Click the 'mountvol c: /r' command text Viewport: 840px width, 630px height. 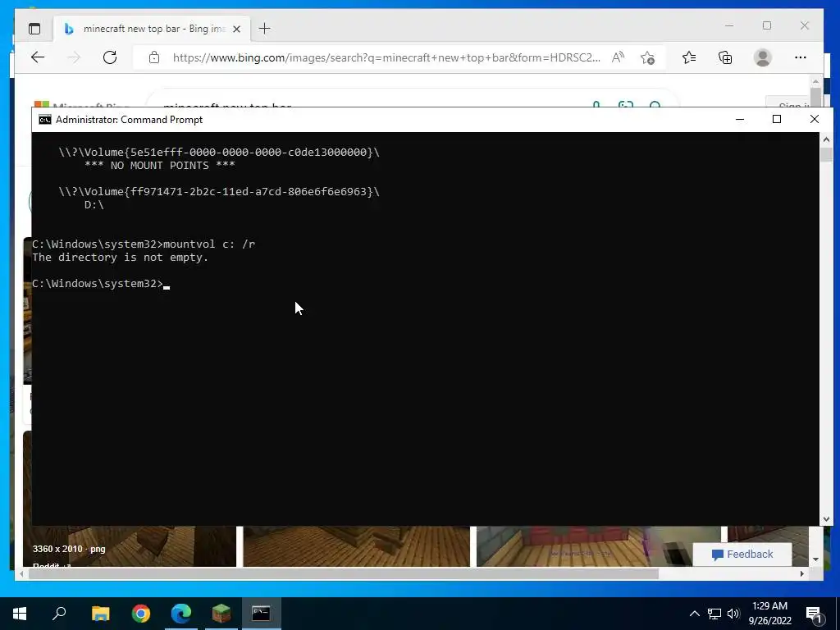click(209, 244)
